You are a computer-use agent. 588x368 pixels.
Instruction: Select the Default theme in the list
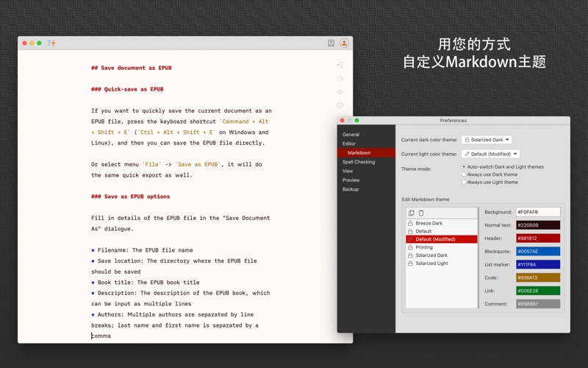pyautogui.click(x=423, y=231)
